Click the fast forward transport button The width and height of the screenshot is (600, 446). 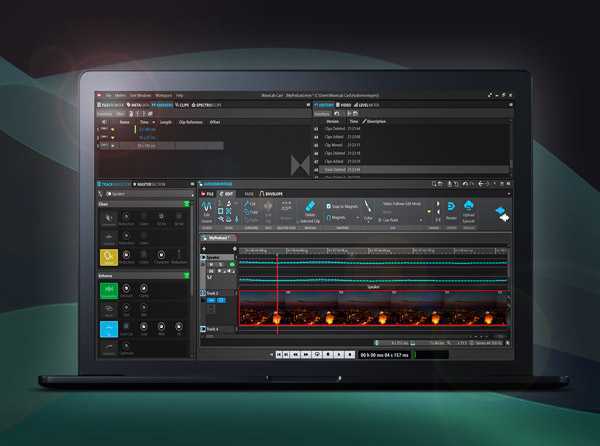(x=306, y=355)
